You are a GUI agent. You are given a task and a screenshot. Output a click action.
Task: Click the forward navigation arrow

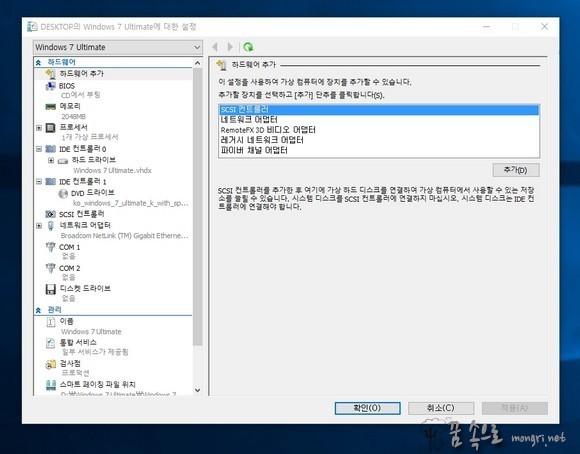point(230,47)
